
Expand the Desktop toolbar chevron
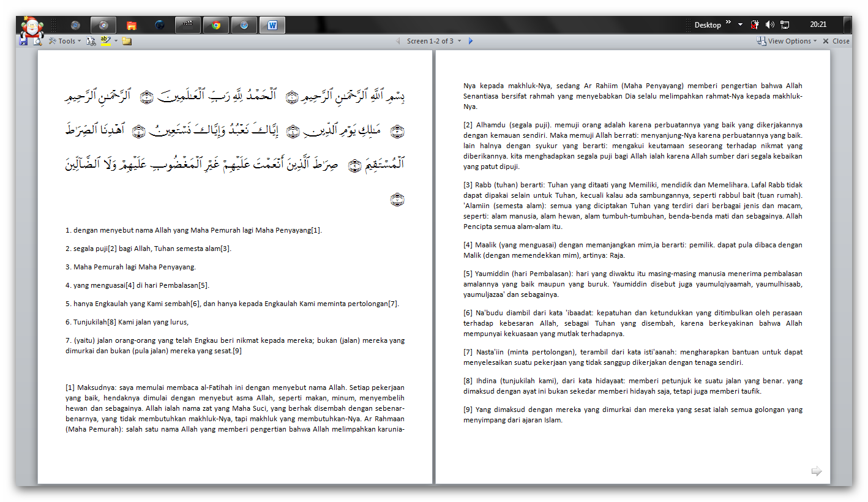pos(728,23)
